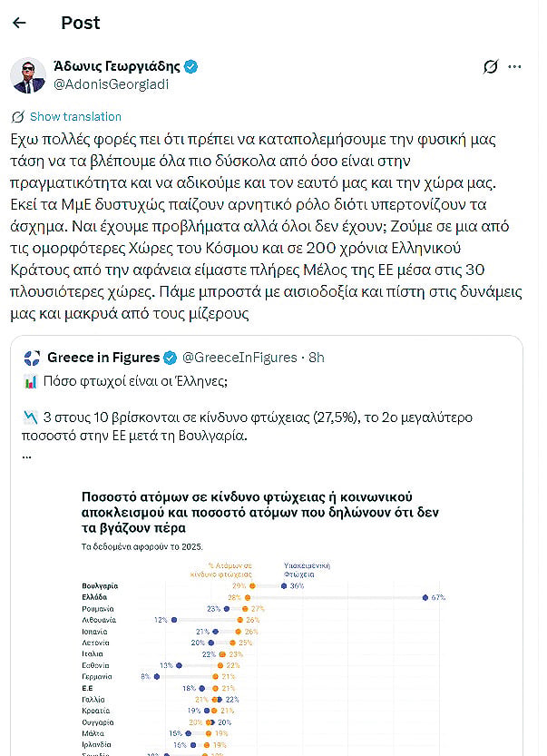Click the translate icon beside Show translation

[18, 117]
